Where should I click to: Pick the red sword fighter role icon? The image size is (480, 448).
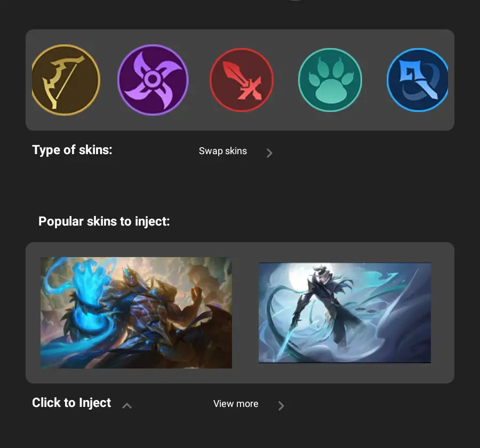[x=242, y=80]
